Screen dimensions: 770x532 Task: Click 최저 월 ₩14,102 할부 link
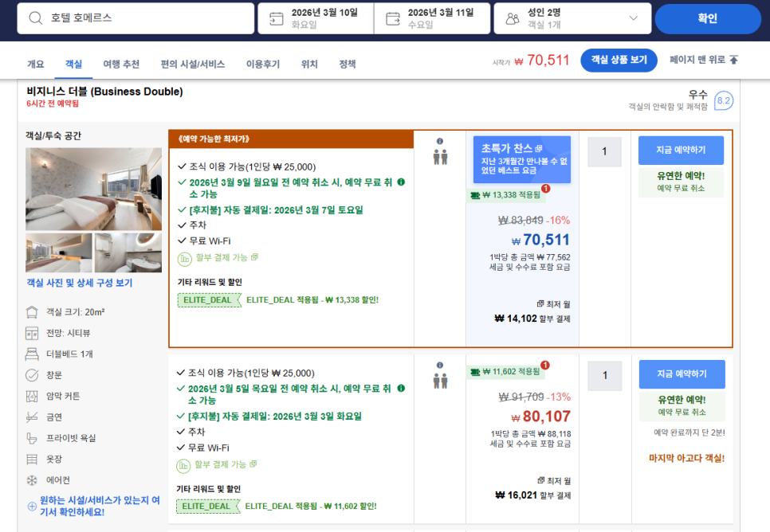click(532, 311)
